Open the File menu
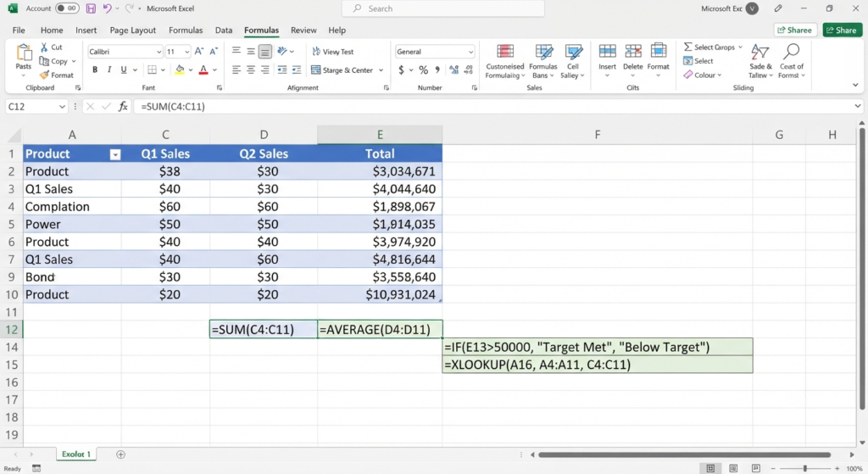Screen dimensions: 868x474 coord(19,30)
